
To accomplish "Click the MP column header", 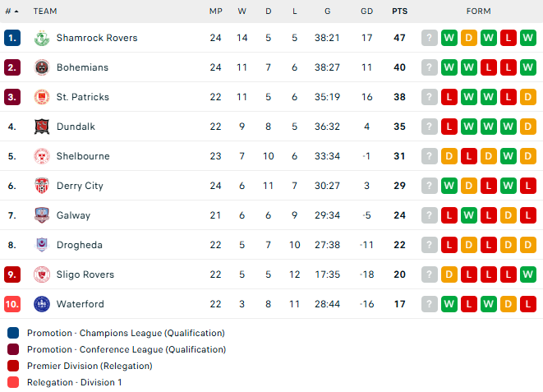I will pyautogui.click(x=216, y=12).
